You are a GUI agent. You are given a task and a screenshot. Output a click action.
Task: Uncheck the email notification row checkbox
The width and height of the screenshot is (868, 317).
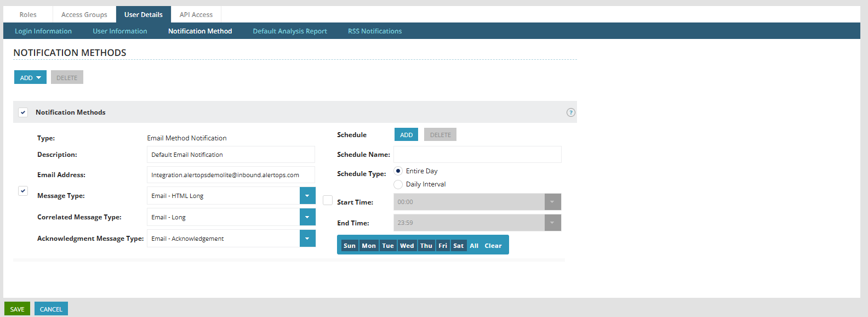[23, 191]
